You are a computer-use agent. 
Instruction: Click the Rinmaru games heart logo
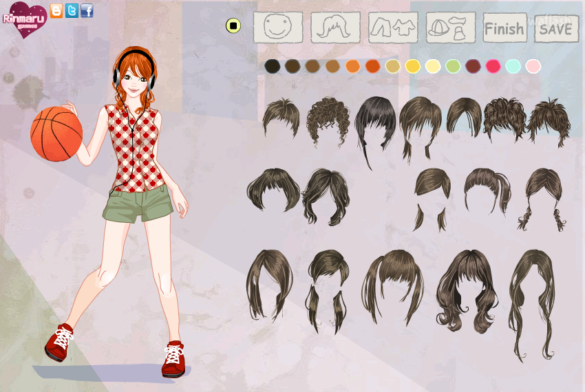pyautogui.click(x=25, y=20)
